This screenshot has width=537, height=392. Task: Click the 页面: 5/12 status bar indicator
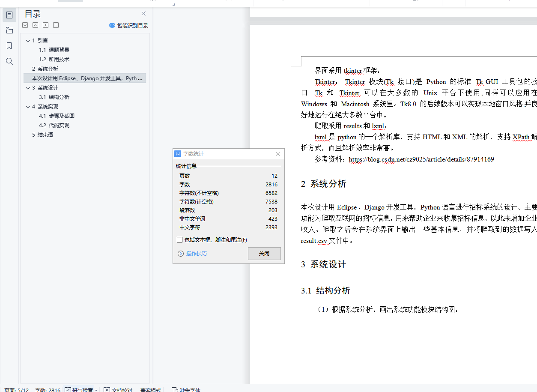coord(17,390)
